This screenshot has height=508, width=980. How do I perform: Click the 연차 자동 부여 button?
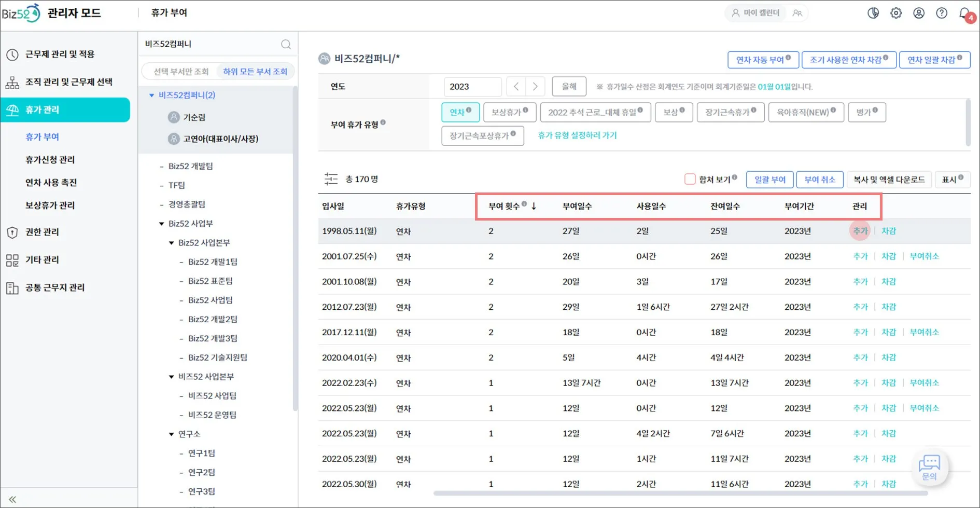pyautogui.click(x=763, y=60)
